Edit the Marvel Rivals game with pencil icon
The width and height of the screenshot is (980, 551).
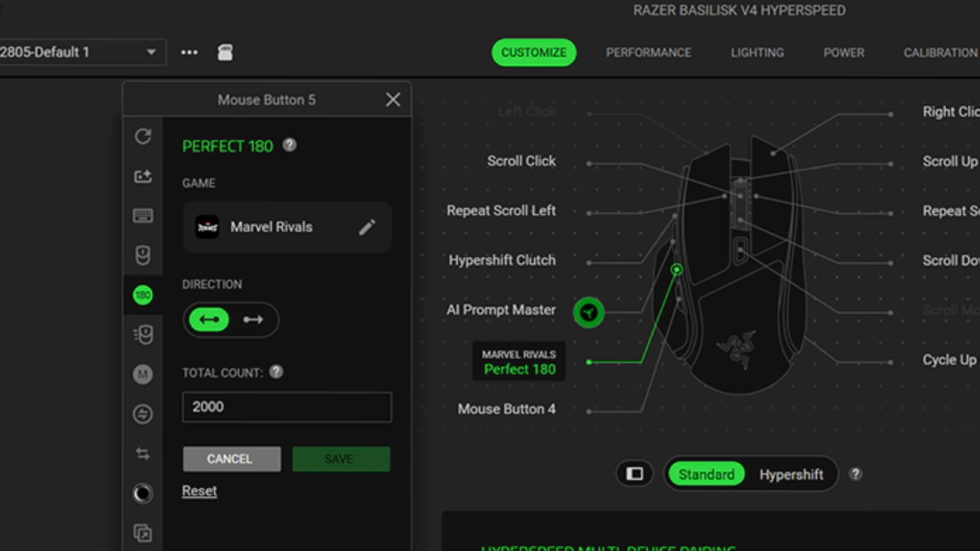(367, 227)
